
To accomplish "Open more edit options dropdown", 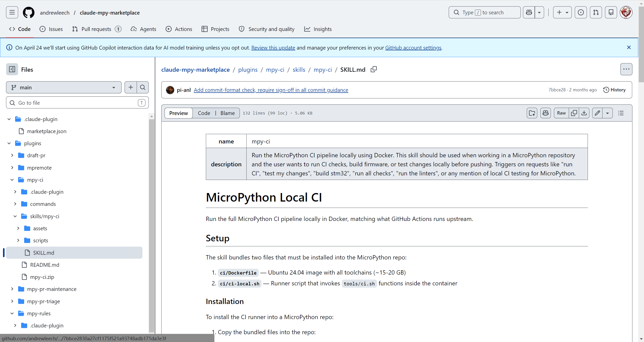I will (x=608, y=113).
